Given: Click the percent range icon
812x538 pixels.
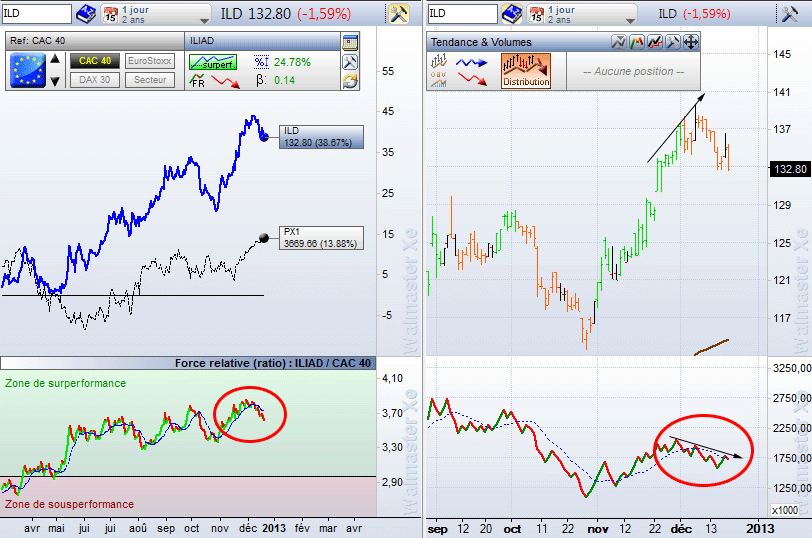Looking at the screenshot, I should click(x=261, y=62).
